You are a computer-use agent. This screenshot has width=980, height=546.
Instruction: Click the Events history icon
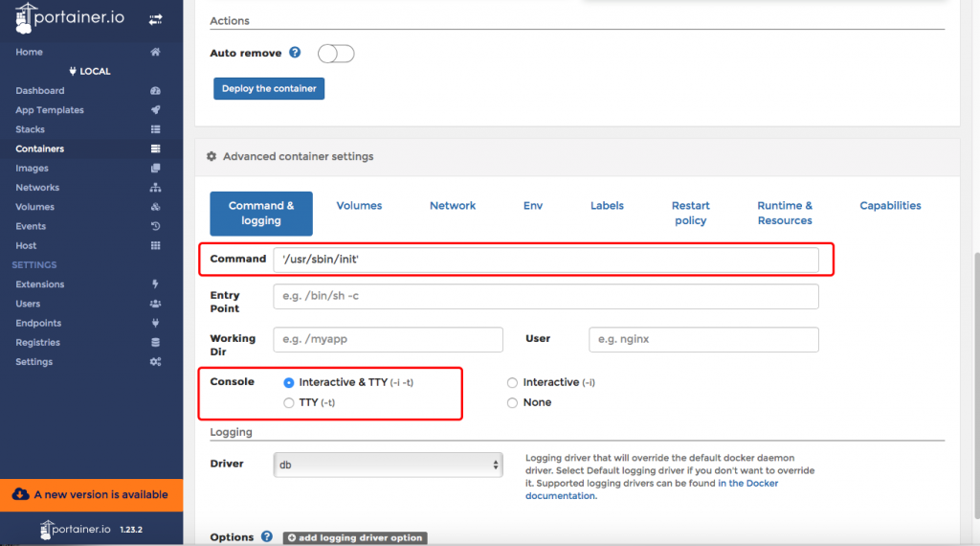[155, 226]
